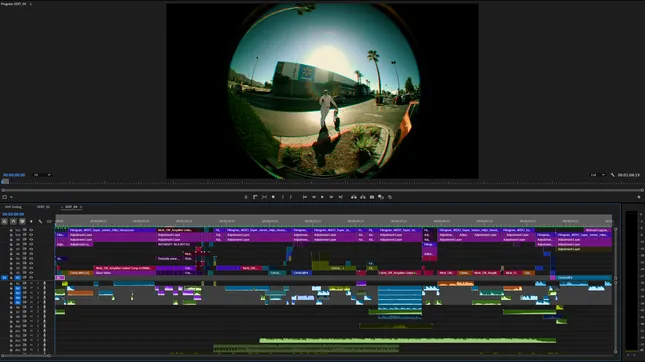The height and width of the screenshot is (362, 645).
Task: Click caption track options icon in timeline
Action: [49, 221]
